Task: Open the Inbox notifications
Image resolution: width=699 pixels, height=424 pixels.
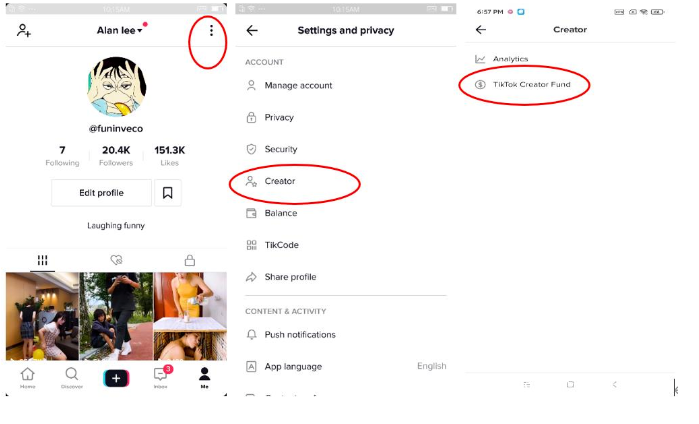Action: (160, 378)
